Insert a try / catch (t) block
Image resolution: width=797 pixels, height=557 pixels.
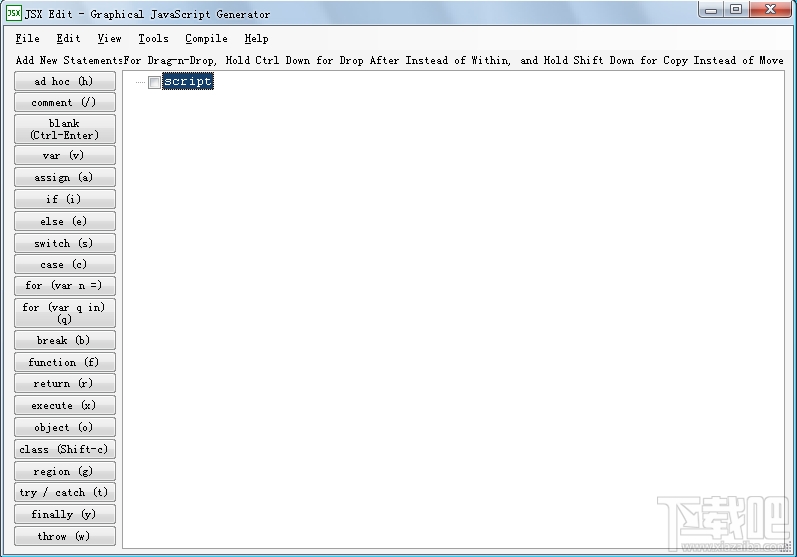[x=65, y=492]
